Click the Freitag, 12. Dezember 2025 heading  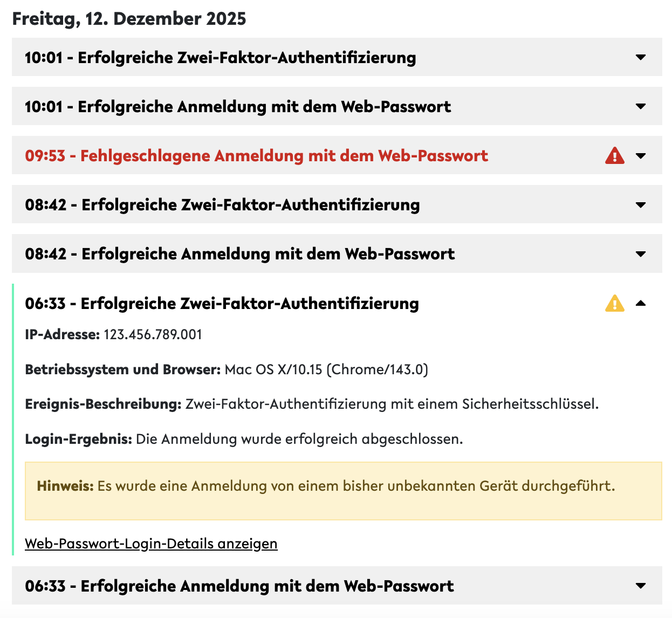pos(129,19)
